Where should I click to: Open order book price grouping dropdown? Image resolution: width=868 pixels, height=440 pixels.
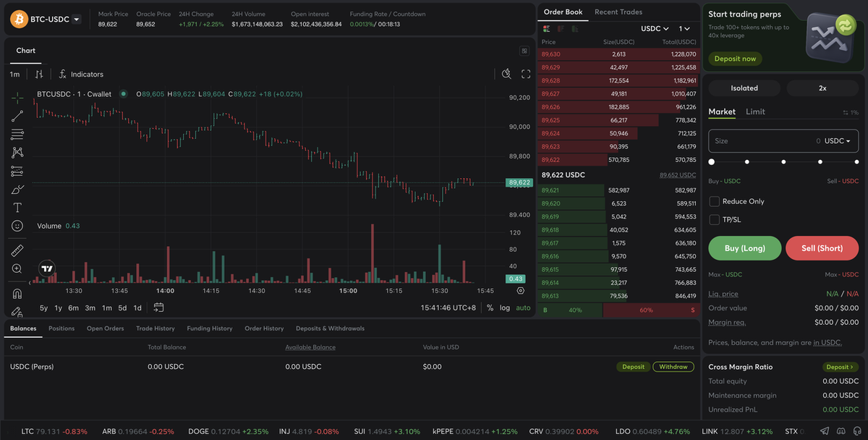[684, 28]
